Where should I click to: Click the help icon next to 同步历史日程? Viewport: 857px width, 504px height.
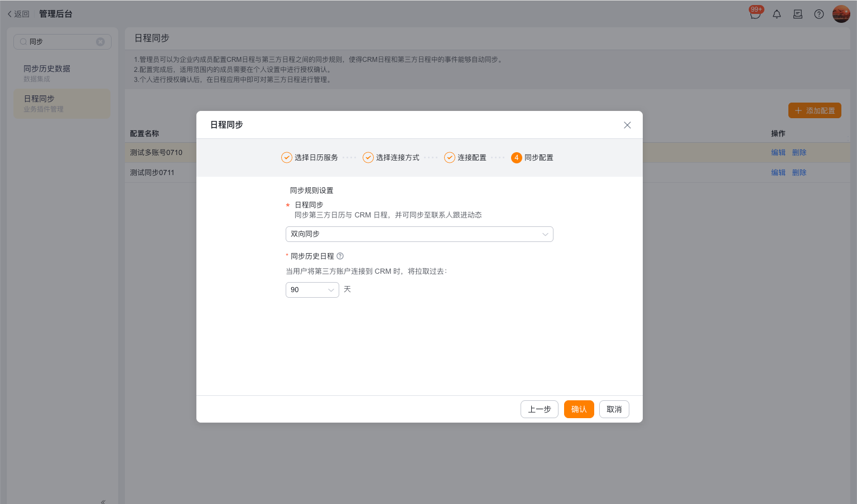[x=340, y=256]
